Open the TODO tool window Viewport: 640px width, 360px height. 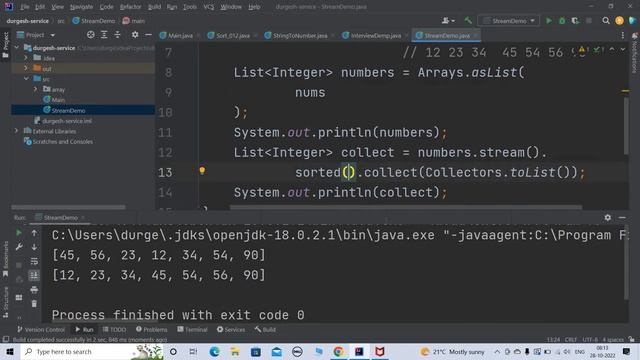114,329
